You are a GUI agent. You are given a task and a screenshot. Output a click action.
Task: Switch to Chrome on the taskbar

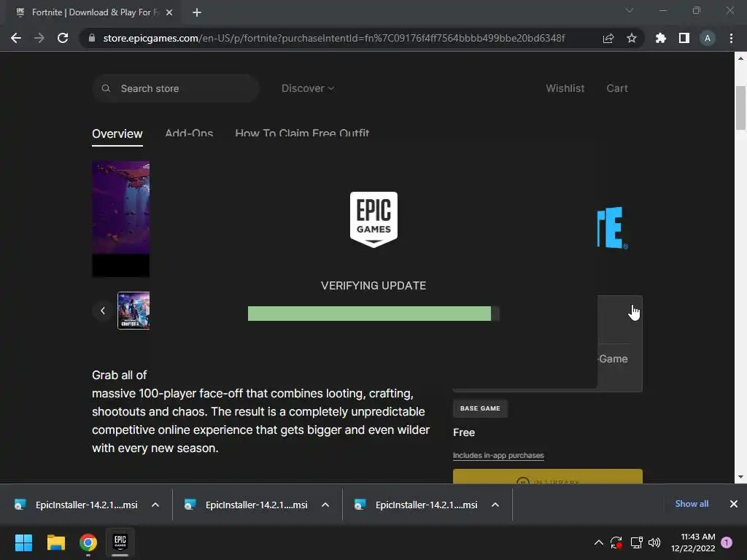[88, 542]
